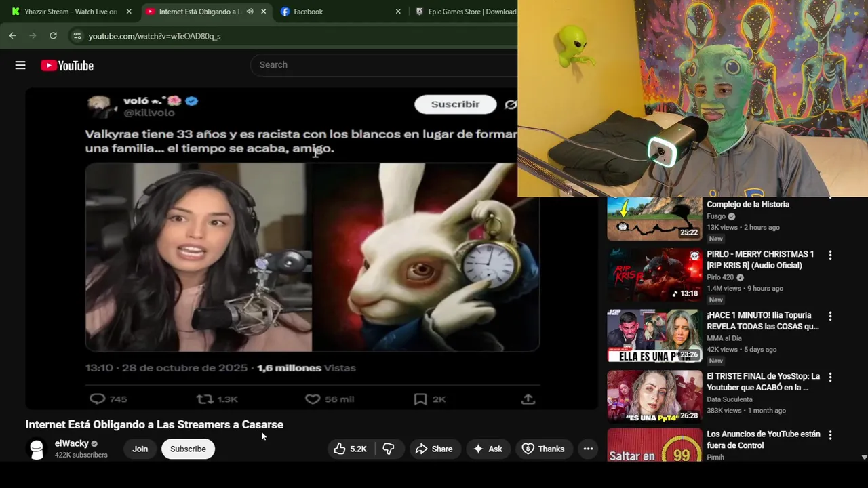Viewport: 868px width, 488px height.
Task: Open ¡HACE 1 MINUTO! Ilia Topuria title link
Action: pyautogui.click(x=763, y=321)
